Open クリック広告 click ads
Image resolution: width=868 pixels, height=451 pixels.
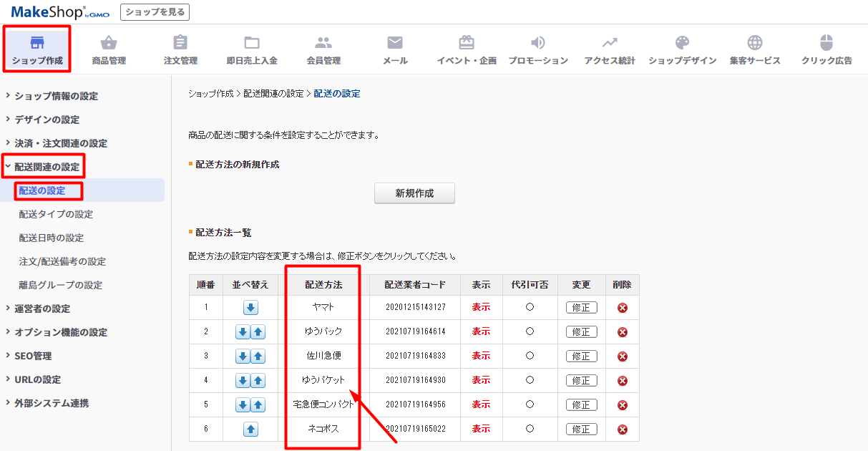[826, 49]
